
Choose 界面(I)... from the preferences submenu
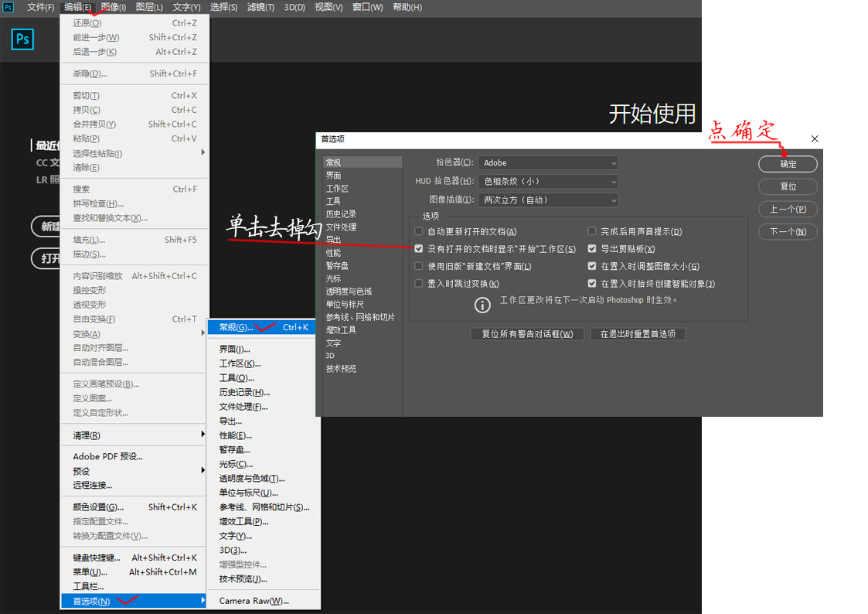pos(264,350)
